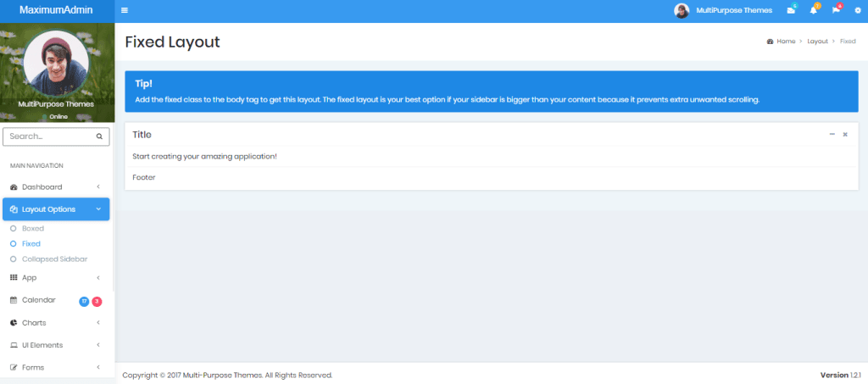The height and width of the screenshot is (384, 868).
Task: Toggle the sidebar with the hamburger icon
Action: click(125, 10)
